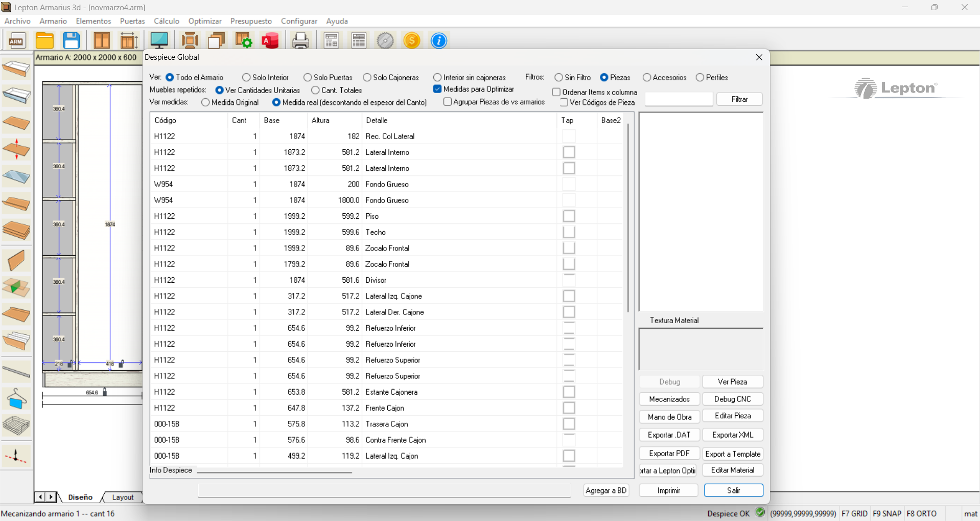Click the filter text input field
The image size is (980, 521).
point(679,99)
